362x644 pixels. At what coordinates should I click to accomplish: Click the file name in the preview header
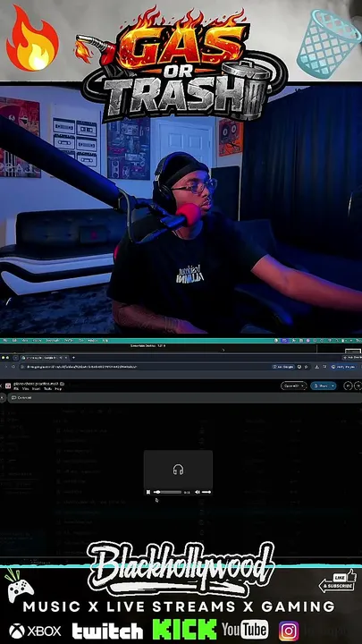(36, 384)
